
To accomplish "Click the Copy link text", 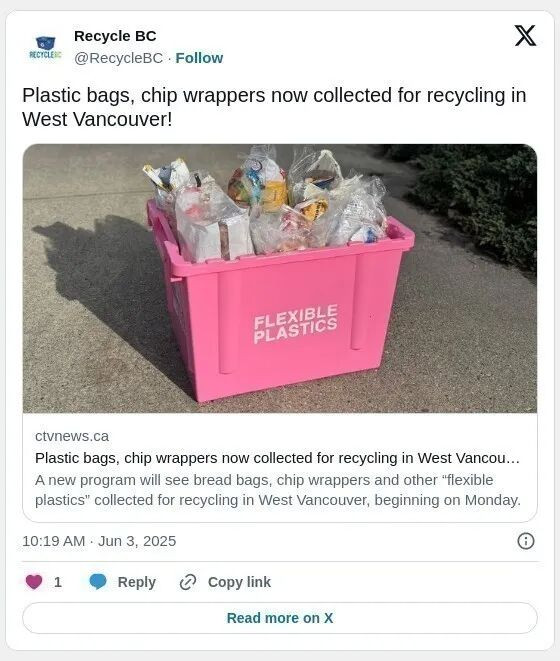I will [x=239, y=582].
